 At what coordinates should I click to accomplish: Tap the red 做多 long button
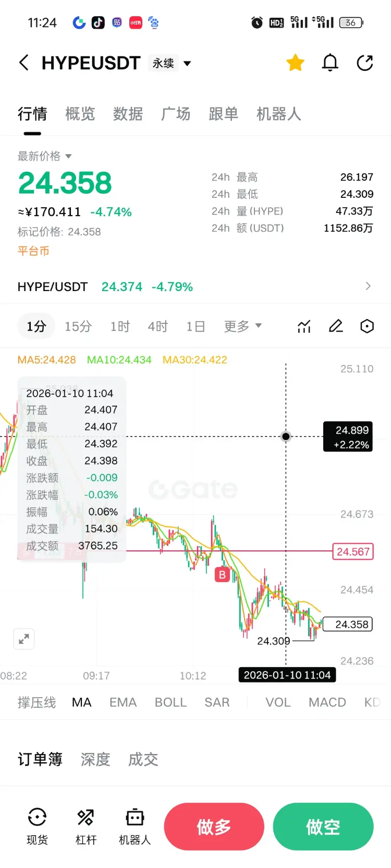click(214, 826)
